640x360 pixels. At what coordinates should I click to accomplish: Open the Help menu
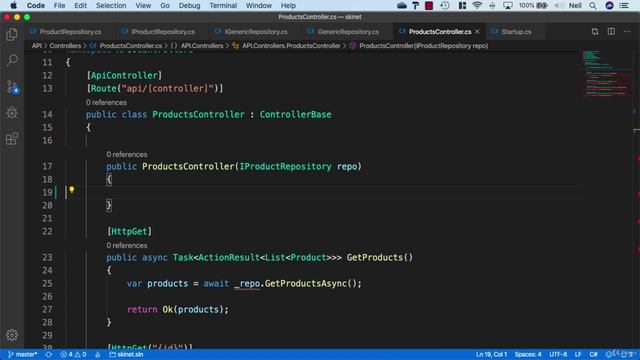click(288, 5)
